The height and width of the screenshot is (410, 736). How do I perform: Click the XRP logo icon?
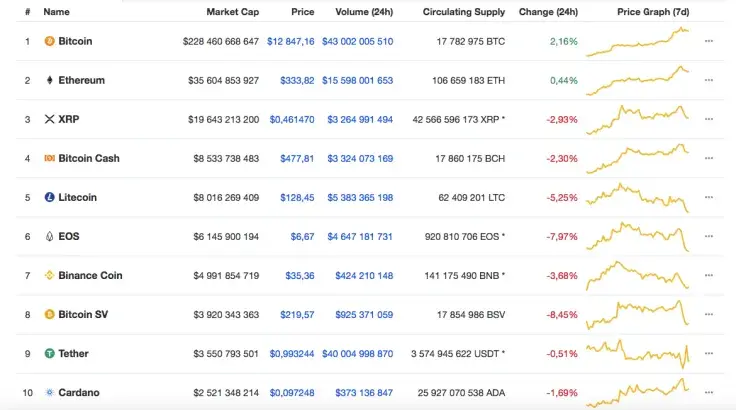pos(50,119)
